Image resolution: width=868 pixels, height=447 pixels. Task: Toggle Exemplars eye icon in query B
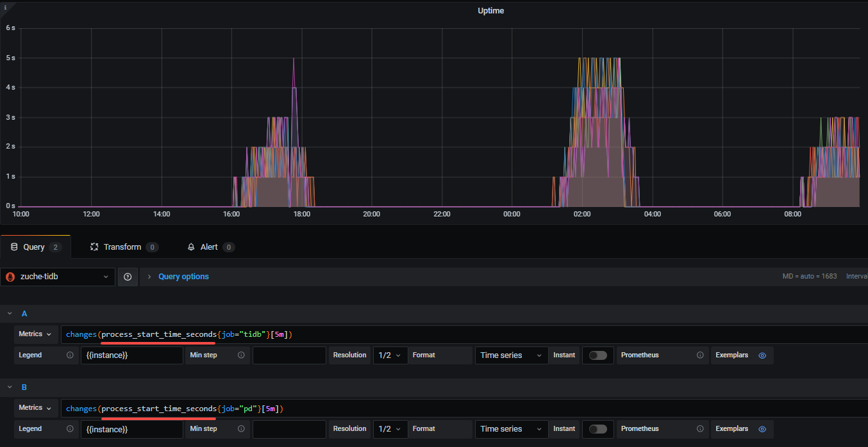pos(762,428)
